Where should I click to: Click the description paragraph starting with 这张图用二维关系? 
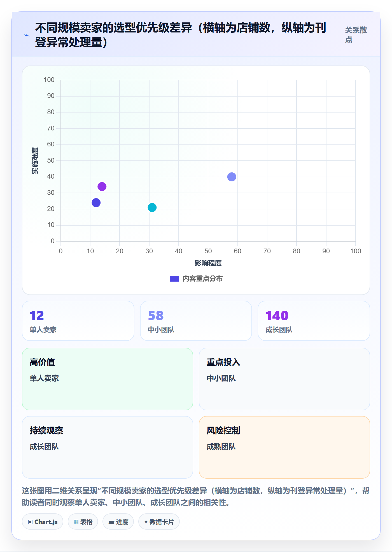[x=196, y=497]
